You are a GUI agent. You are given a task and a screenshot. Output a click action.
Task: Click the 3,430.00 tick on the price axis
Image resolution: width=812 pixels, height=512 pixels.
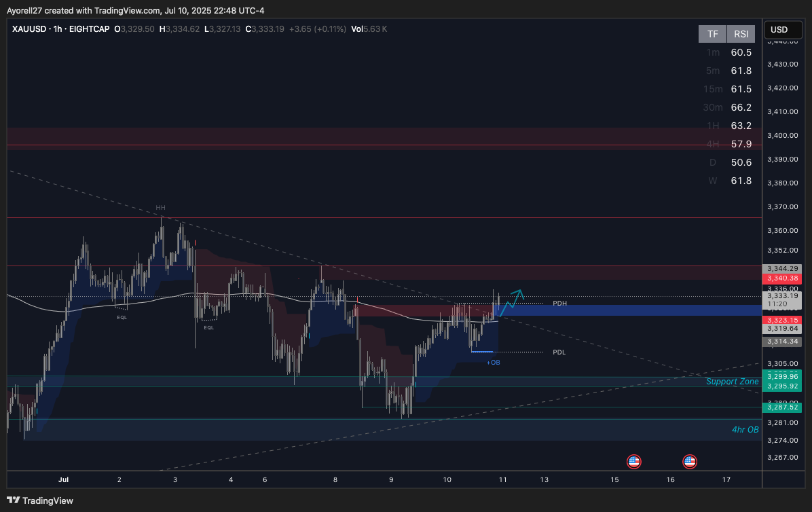point(783,65)
